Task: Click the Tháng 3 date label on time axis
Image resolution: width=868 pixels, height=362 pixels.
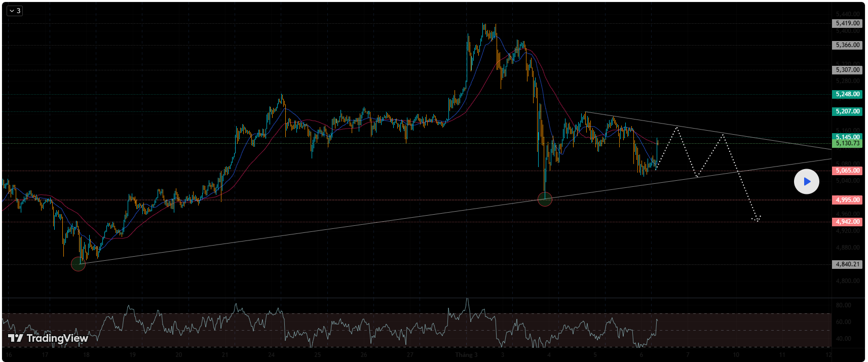Action: 466,355
